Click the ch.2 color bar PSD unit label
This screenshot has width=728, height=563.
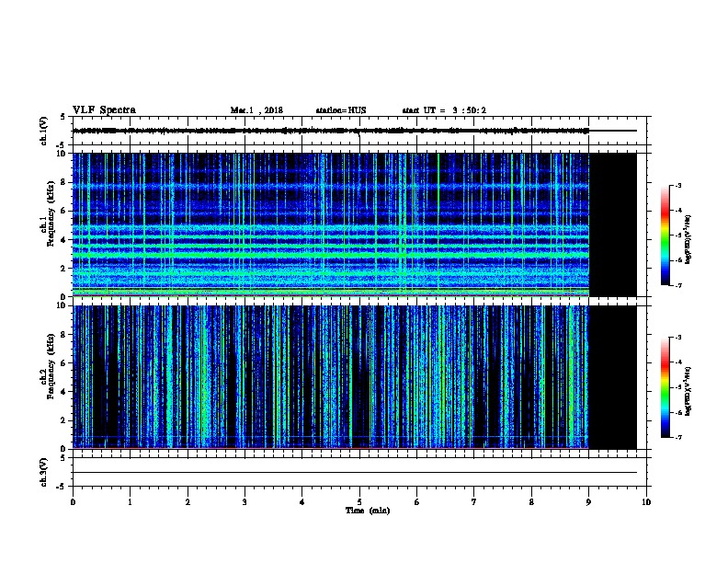688,392
